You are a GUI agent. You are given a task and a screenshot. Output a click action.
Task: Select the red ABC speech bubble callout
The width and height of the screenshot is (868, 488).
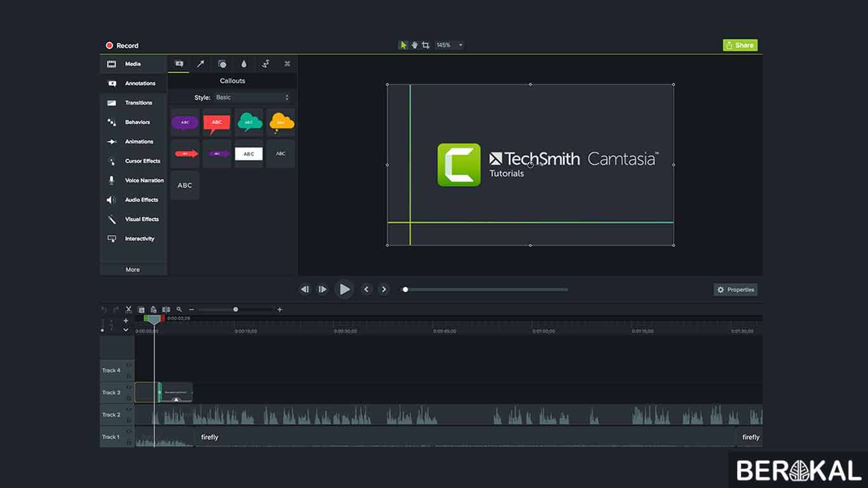click(217, 122)
